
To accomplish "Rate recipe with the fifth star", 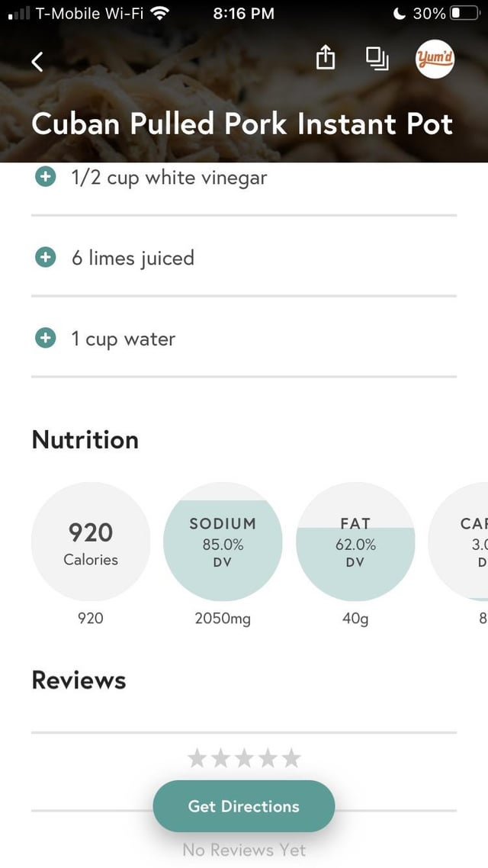I will coord(291,757).
